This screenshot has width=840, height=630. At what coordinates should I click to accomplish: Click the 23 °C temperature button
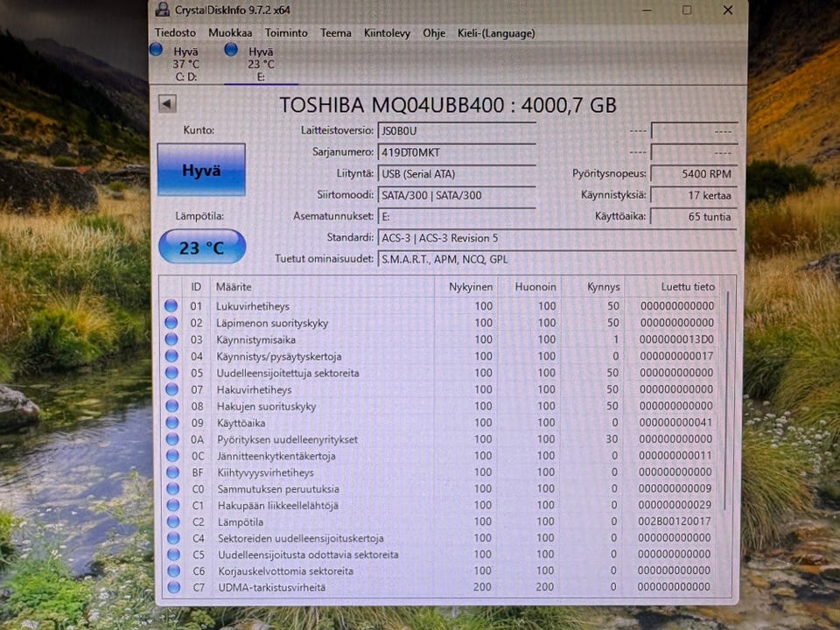point(202,247)
